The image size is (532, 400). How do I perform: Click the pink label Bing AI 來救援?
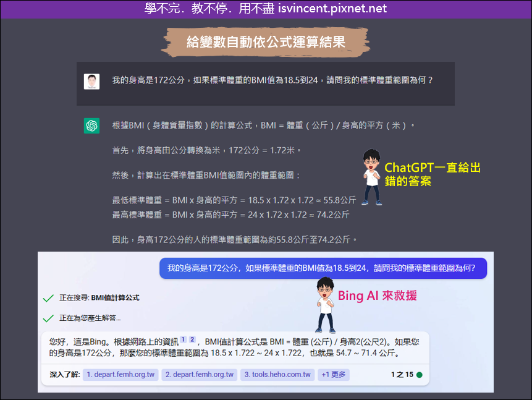pyautogui.click(x=378, y=296)
